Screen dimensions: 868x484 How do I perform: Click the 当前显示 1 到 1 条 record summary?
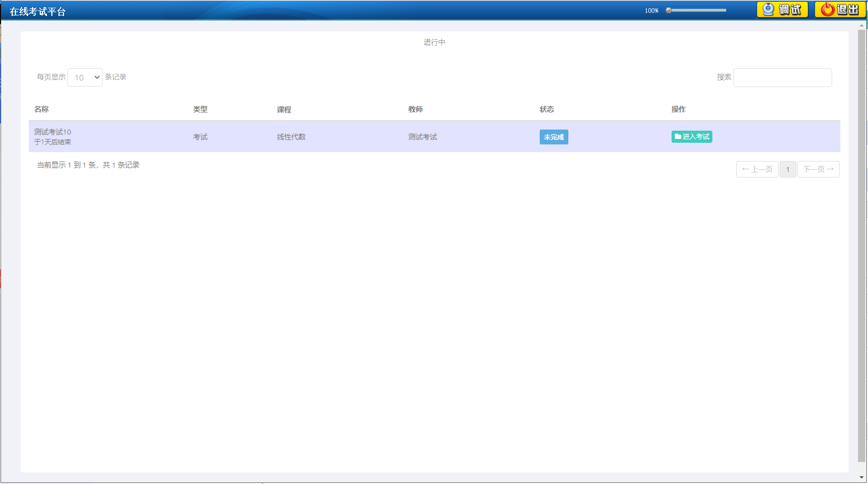pos(88,165)
